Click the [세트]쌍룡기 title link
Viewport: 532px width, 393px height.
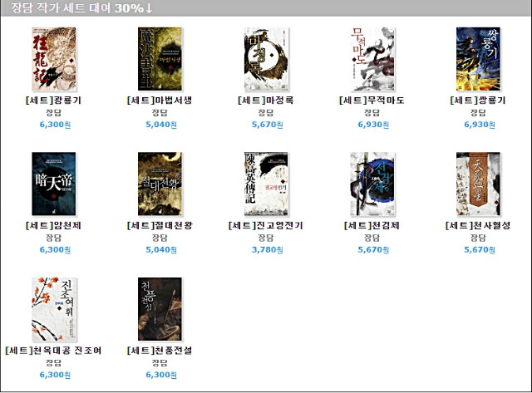click(x=478, y=101)
